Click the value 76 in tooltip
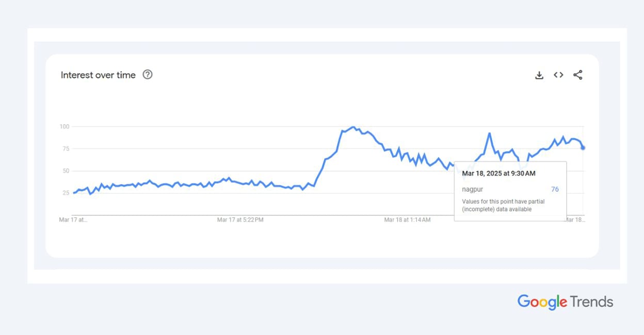 click(555, 189)
